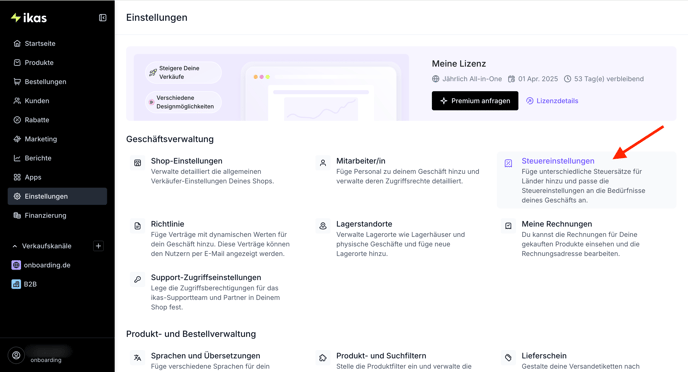The height and width of the screenshot is (372, 688).
Task: Open Shop-Einstellungen icon tile
Action: coord(137,163)
